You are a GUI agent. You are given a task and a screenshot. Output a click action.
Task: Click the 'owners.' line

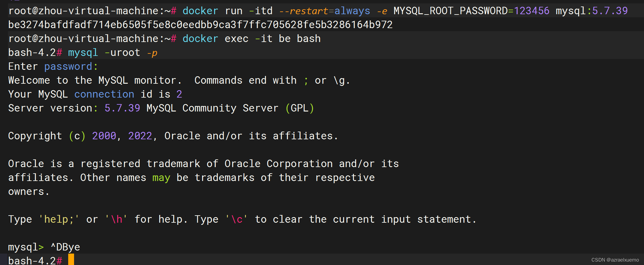tap(29, 191)
